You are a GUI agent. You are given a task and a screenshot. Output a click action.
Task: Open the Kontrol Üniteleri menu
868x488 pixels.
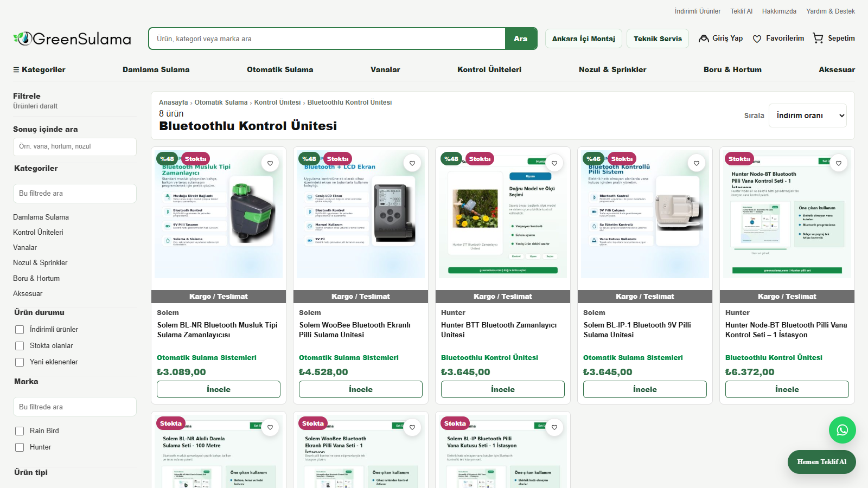click(x=489, y=69)
